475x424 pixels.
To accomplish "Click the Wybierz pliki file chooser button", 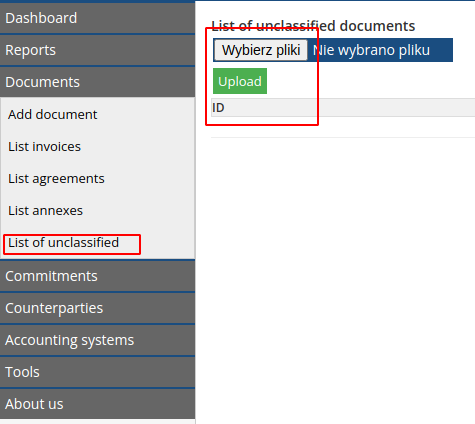I will tap(261, 50).
